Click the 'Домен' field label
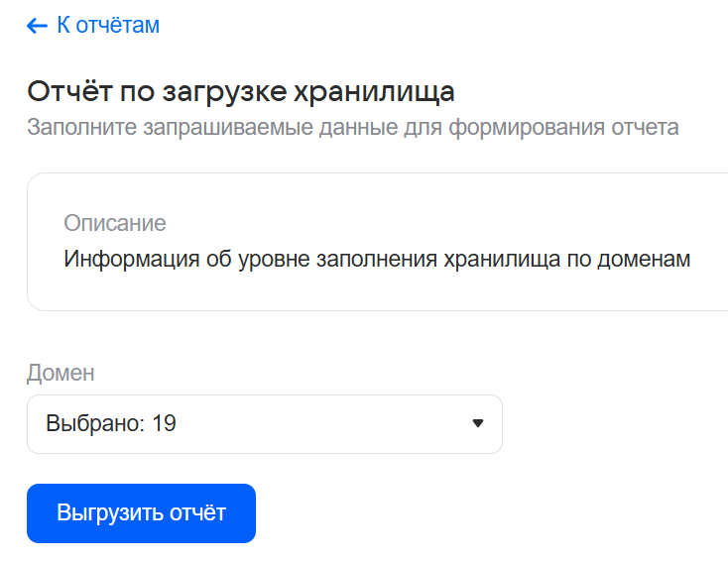Viewport: 728px width, 561px height. [61, 373]
